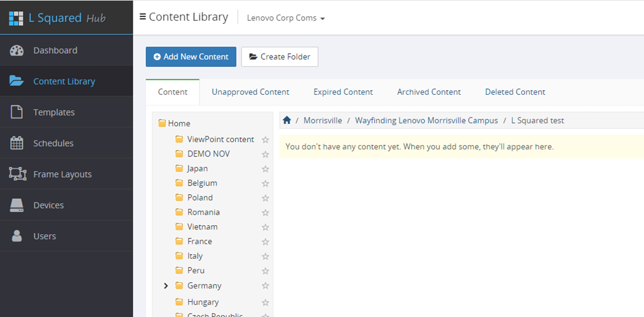Screen dimensions: 644x317
Task: Toggle the star next to Japan
Action: coord(266,169)
